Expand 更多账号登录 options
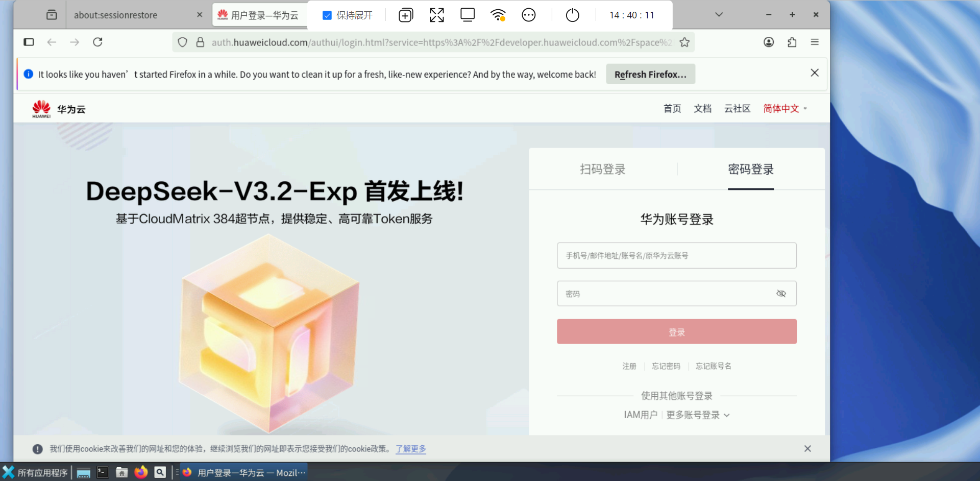 click(x=698, y=415)
